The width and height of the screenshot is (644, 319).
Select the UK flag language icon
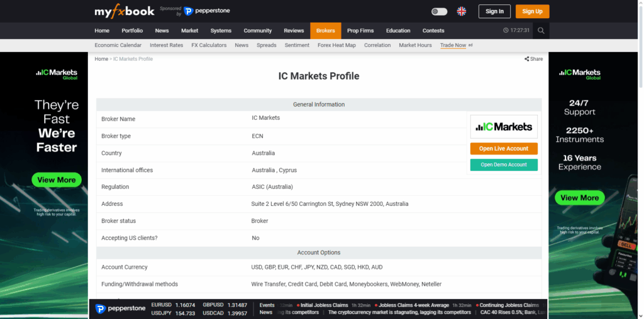click(x=462, y=11)
